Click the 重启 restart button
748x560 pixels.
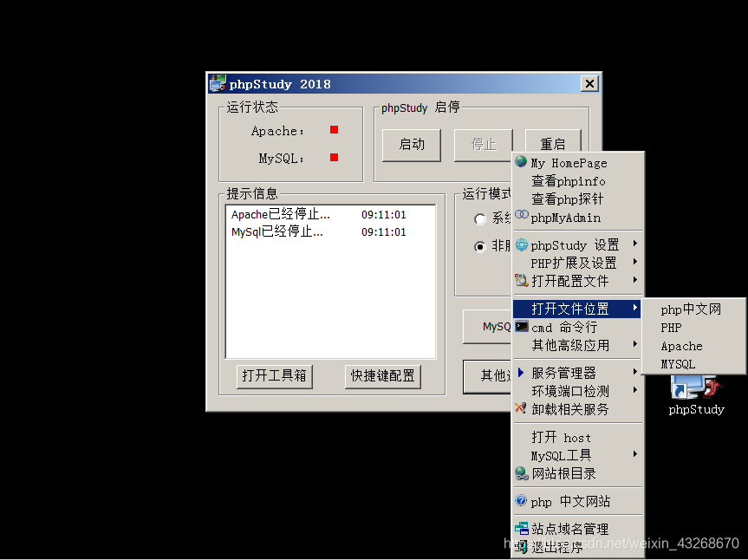(553, 141)
